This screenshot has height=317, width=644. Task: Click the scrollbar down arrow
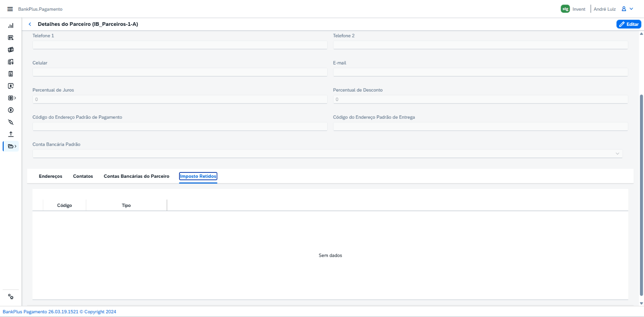coord(642,303)
